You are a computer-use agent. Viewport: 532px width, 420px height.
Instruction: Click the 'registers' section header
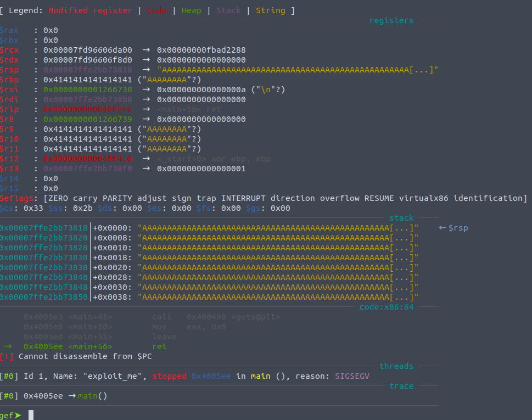[x=391, y=20]
